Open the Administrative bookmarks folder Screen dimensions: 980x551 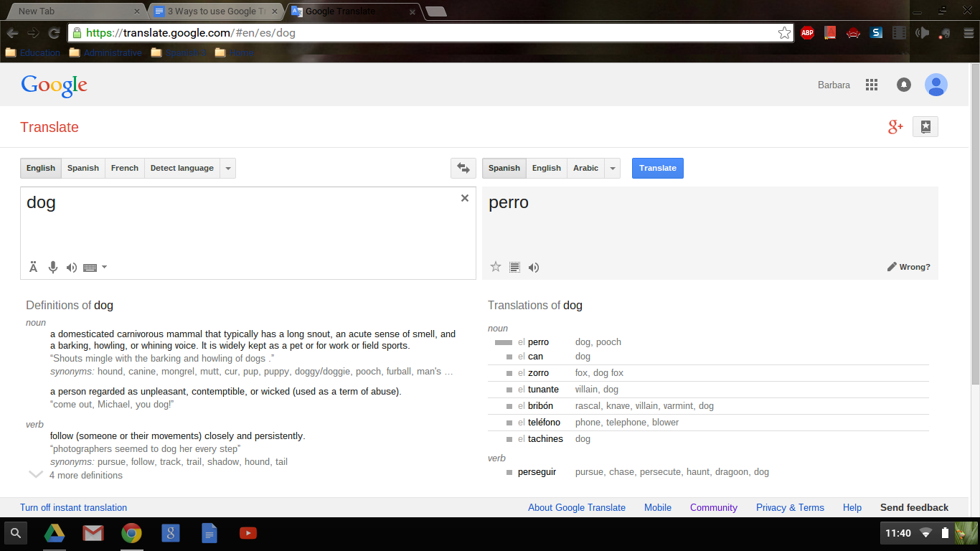point(106,52)
